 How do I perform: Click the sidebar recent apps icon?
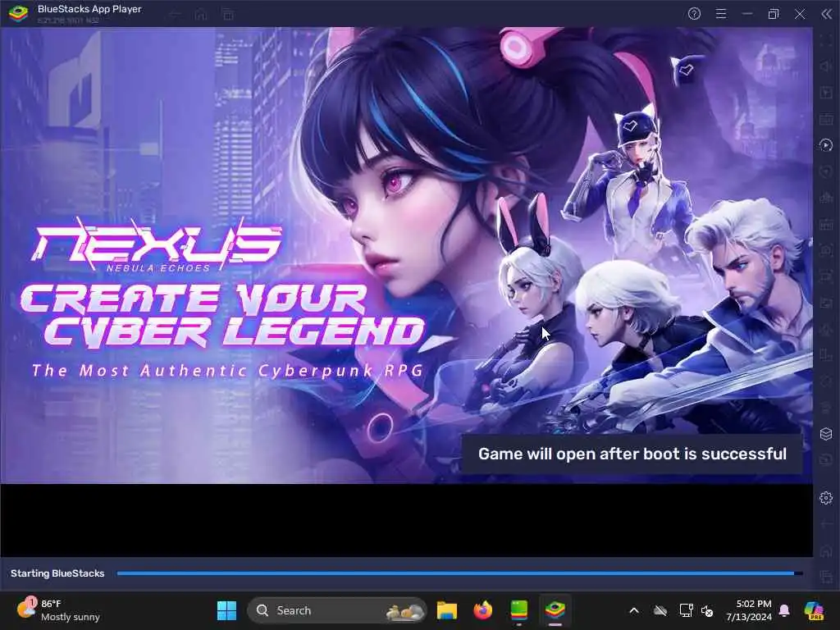click(826, 577)
